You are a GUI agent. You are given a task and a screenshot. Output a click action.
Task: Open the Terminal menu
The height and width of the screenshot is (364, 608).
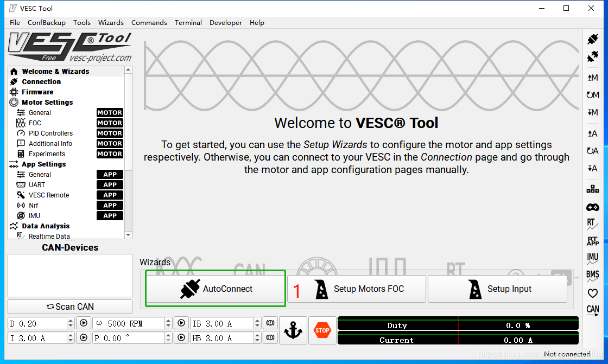(188, 22)
